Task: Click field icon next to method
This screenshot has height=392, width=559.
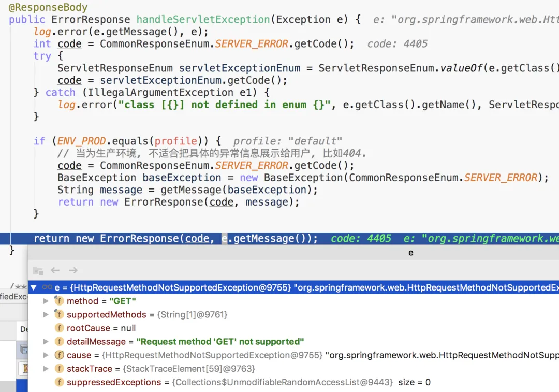Action: pyautogui.click(x=59, y=301)
